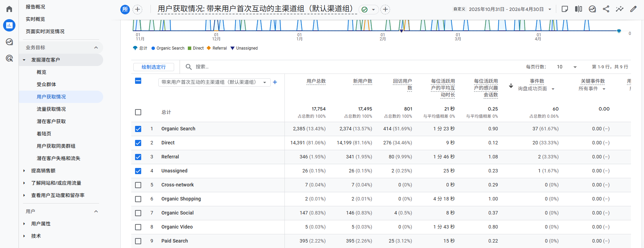Click the plus icon after the report title
This screenshot has width=644, height=248.
point(385,9)
